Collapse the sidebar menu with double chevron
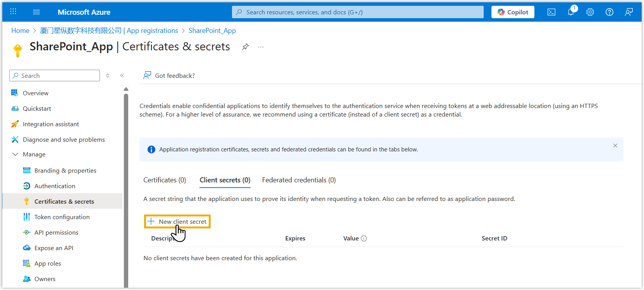 122,76
